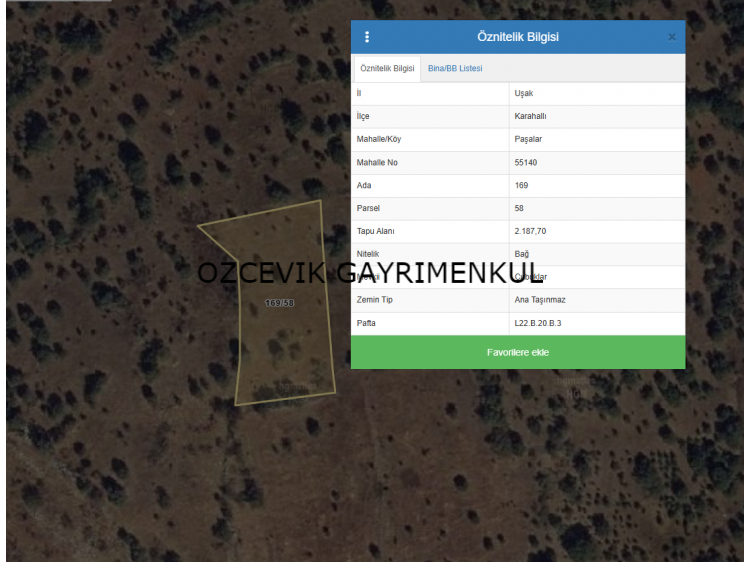Screen dimensions: 750x562
Task: Open the three-dot options menu
Action: pos(367,37)
